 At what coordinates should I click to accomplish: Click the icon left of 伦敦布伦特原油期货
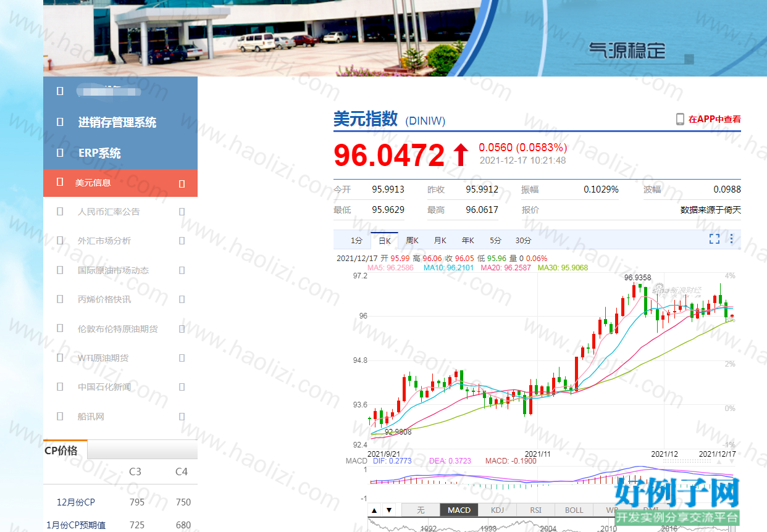60,329
